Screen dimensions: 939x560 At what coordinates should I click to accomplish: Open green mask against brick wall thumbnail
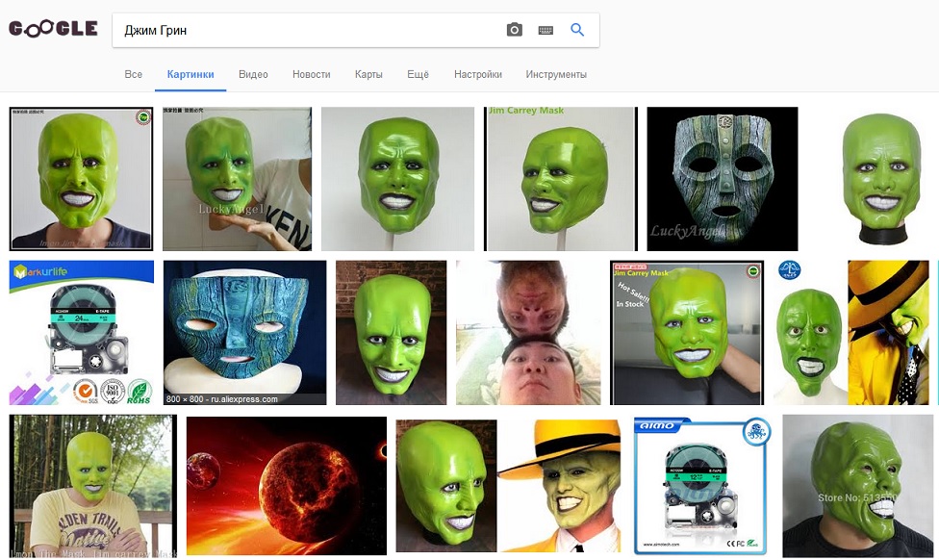coord(391,332)
